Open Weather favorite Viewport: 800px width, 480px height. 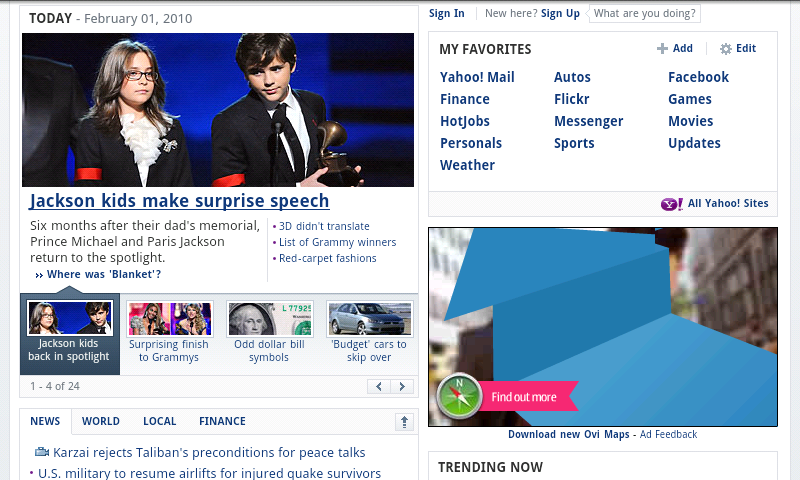467,165
